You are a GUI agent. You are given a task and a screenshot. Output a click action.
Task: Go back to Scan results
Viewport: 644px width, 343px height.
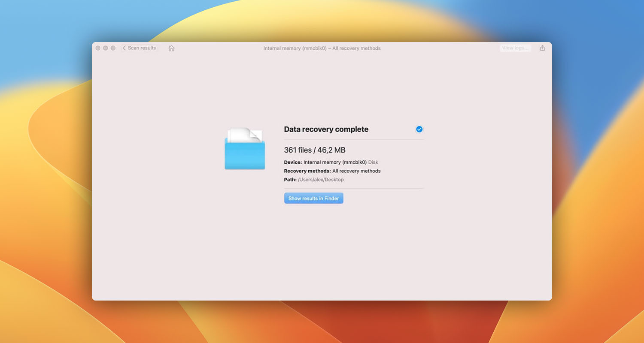pyautogui.click(x=140, y=48)
